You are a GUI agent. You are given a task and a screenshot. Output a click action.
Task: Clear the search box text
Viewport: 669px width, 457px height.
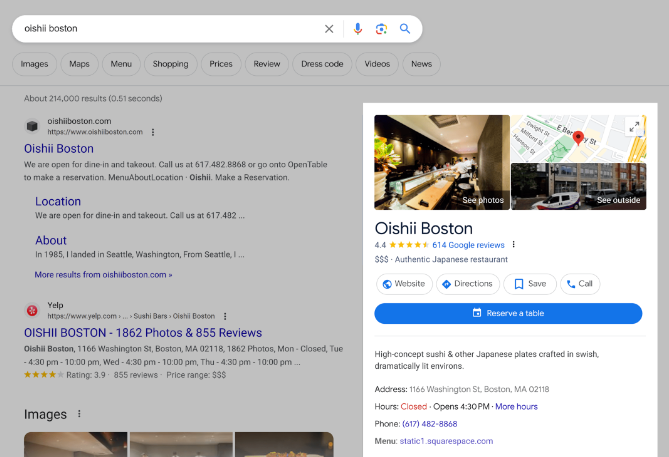pyautogui.click(x=329, y=29)
